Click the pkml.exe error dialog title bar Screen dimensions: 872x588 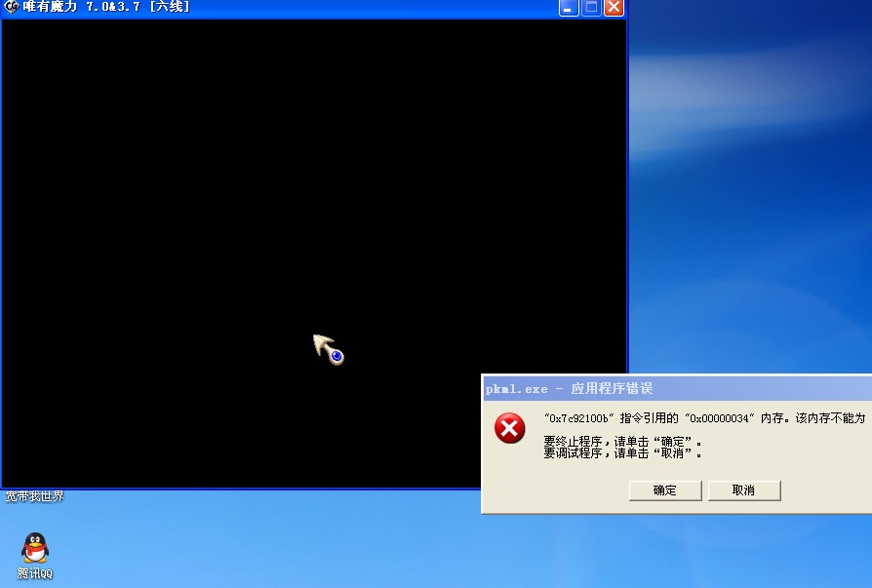point(585,387)
